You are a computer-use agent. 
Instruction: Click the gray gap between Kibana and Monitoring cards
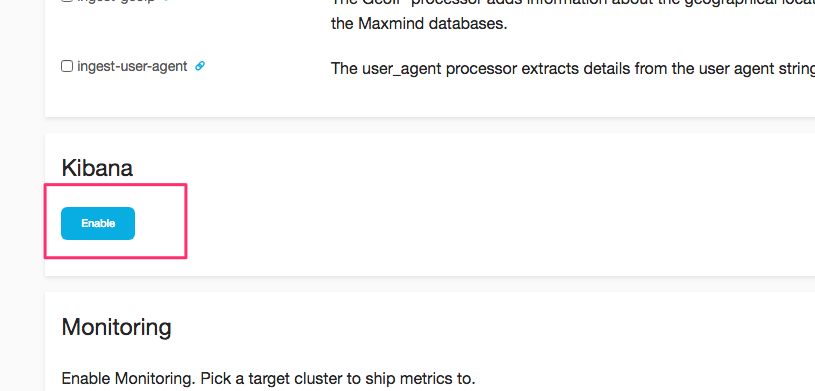point(416,284)
